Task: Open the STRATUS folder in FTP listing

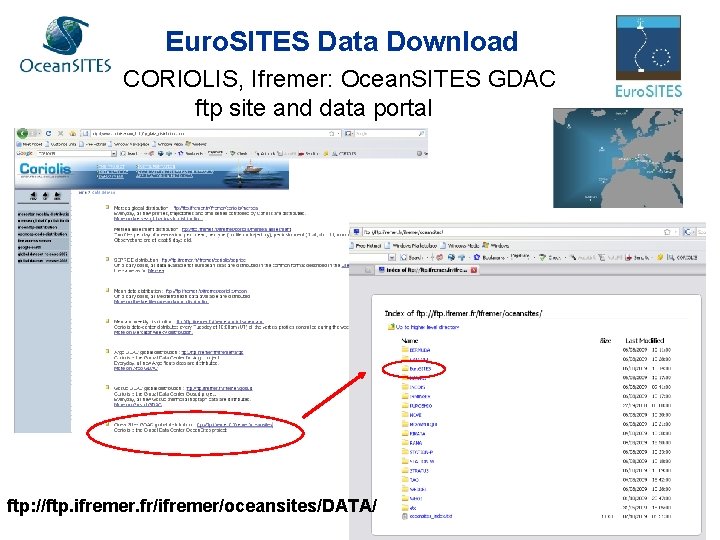Action: tap(419, 471)
